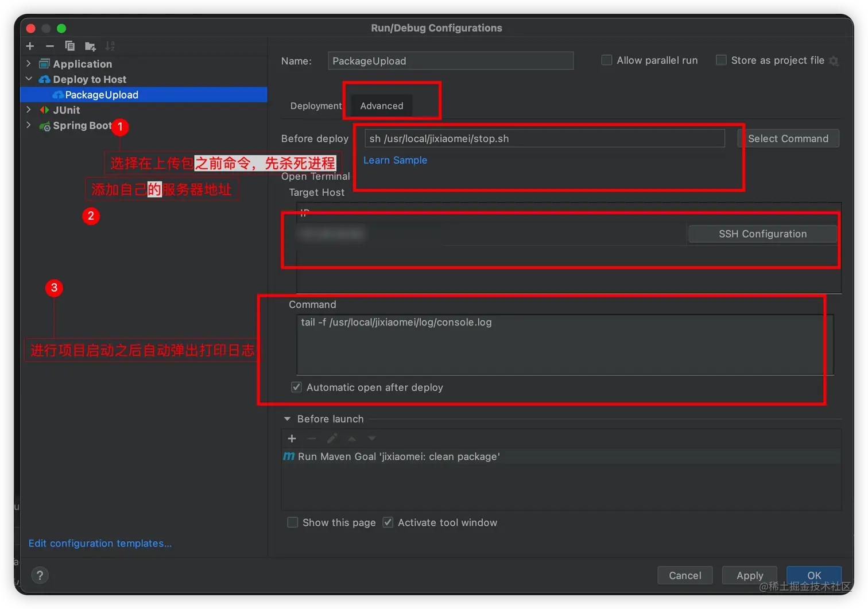Viewport: 868px width, 609px height.
Task: Click the JUnit node icon
Action: (x=44, y=110)
